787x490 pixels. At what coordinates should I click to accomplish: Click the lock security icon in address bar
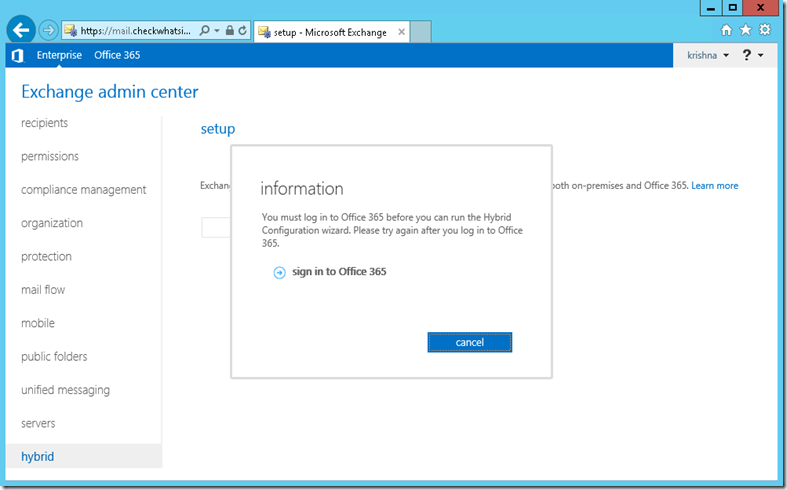229,31
